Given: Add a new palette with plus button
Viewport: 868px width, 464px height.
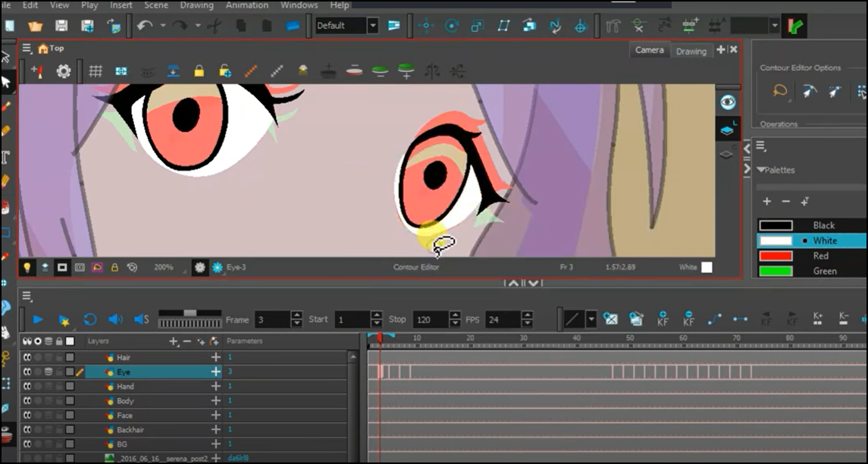Looking at the screenshot, I should (766, 202).
